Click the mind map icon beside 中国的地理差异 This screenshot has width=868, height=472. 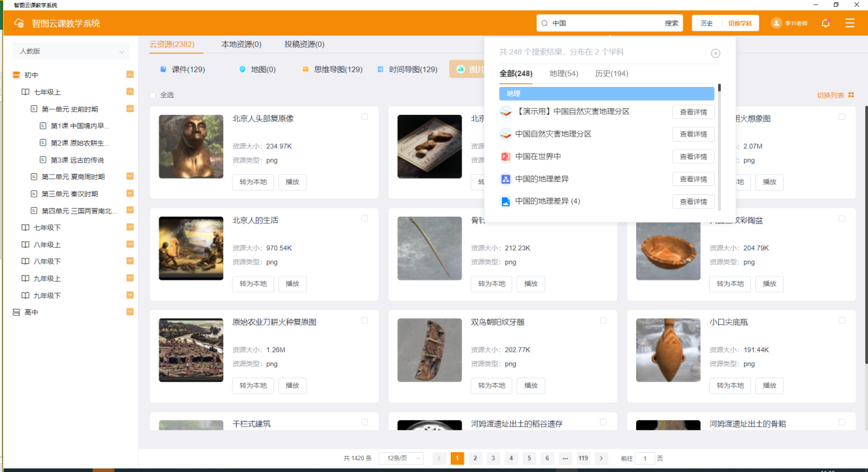[x=505, y=179]
